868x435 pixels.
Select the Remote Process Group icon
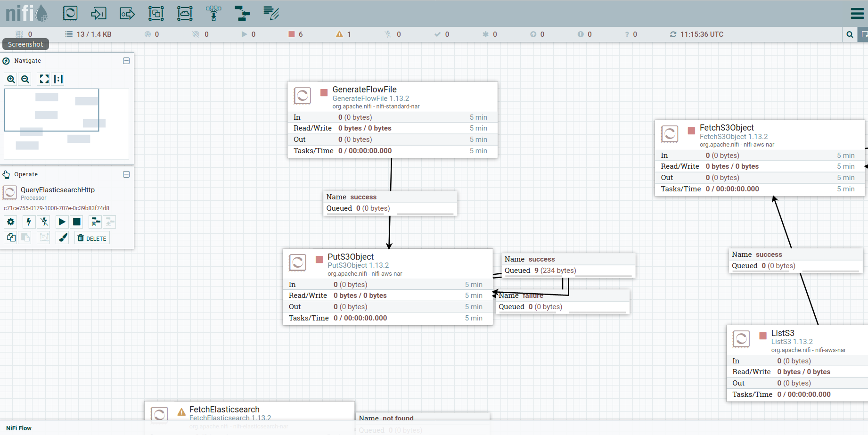pyautogui.click(x=185, y=13)
